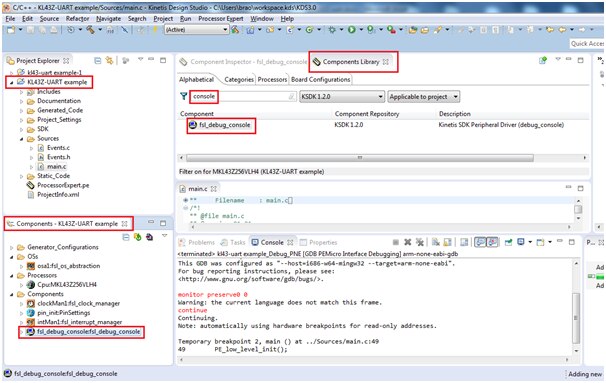Image resolution: width=606 pixels, height=383 pixels.
Task: Click the New file toolbar icon
Action: 11,30
